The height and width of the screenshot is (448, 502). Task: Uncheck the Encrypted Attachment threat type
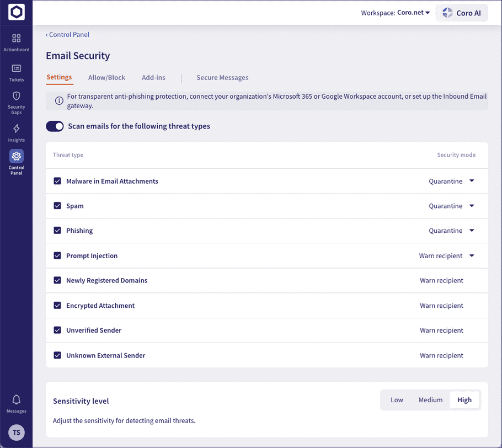57,305
